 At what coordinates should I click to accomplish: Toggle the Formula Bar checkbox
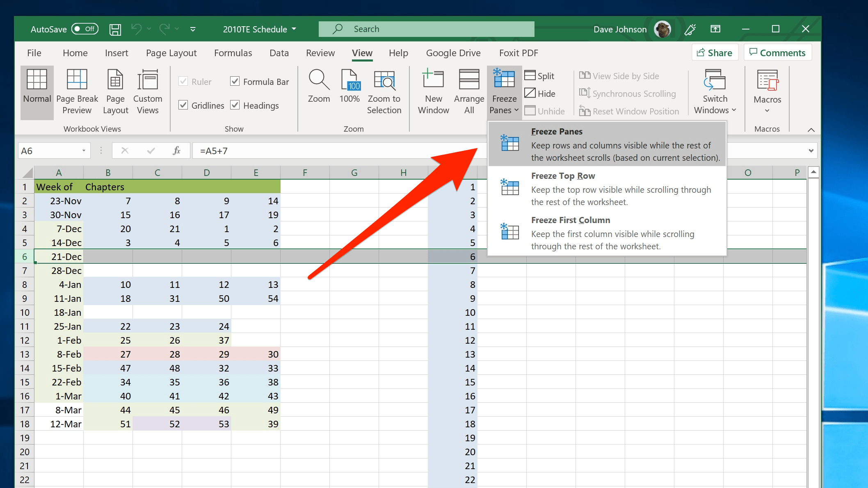[x=235, y=82]
